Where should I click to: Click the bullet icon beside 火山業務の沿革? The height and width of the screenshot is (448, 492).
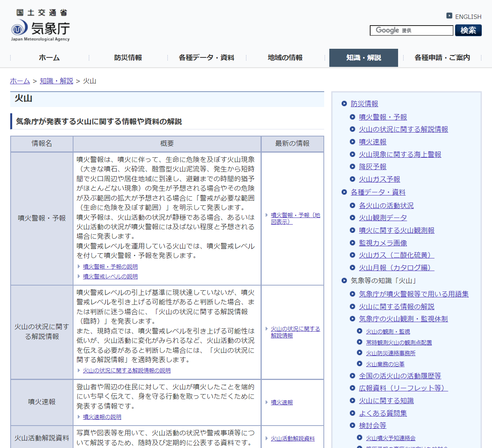(360, 364)
